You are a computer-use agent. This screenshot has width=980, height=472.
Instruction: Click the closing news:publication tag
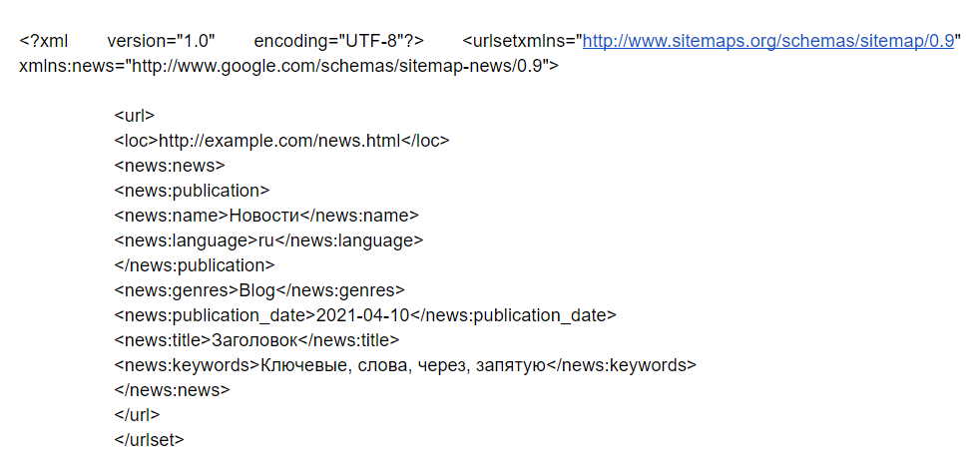click(195, 265)
